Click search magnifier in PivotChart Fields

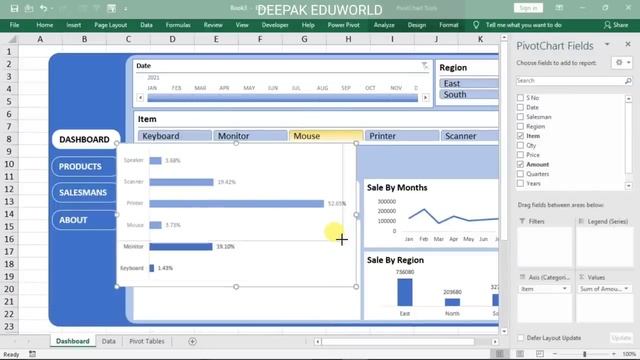tap(628, 81)
